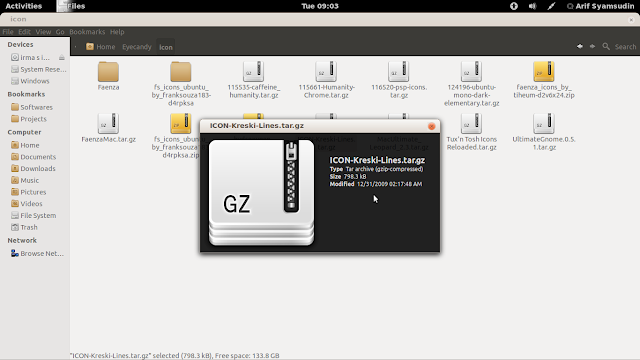Open the accessibility menu icon
The height and width of the screenshot is (360, 640).
(x=514, y=6)
